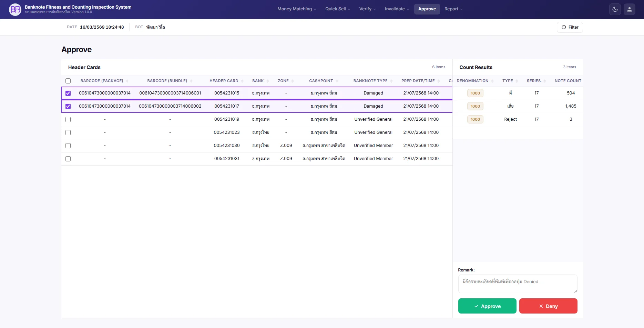Uncheck header card 0054231015 row
Image resolution: width=644 pixels, height=328 pixels.
[68, 93]
